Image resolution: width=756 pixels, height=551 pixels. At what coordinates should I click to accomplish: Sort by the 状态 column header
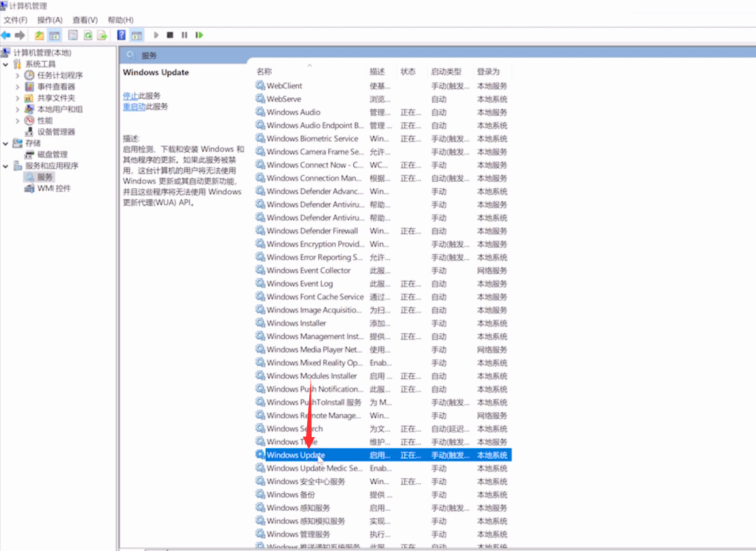tap(408, 72)
